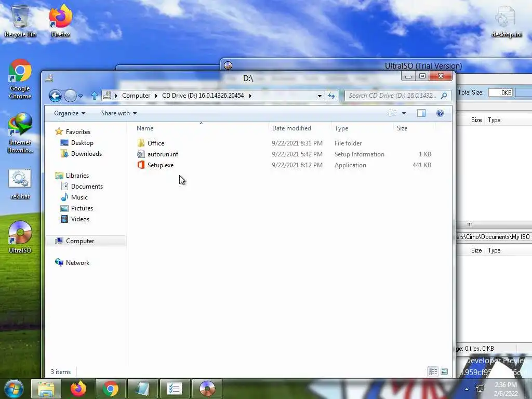The image size is (532, 399).
Task: Open Documents library
Action: (87, 187)
